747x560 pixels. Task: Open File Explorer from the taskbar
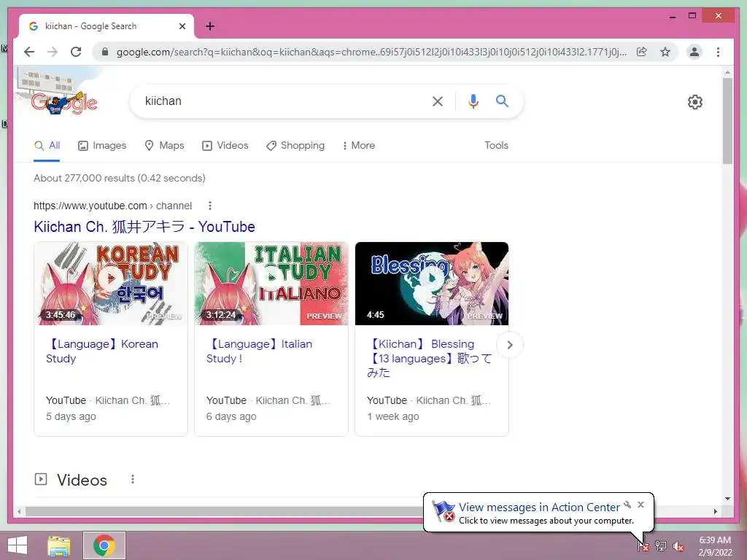(59, 545)
